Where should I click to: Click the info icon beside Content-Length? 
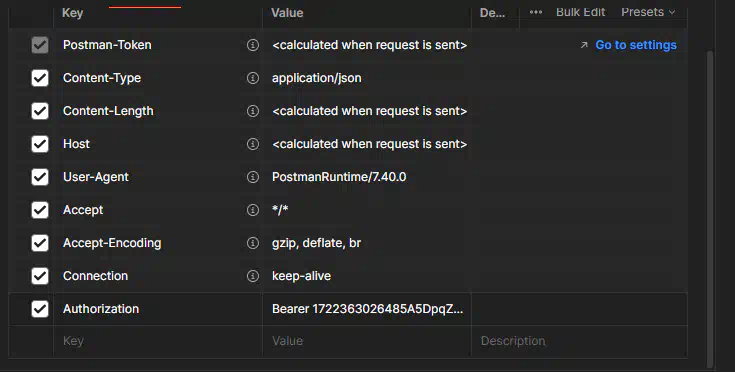pos(253,111)
